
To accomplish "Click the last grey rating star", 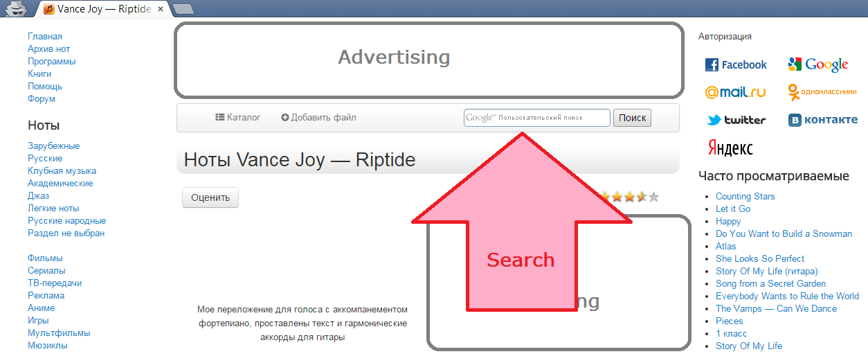I will point(653,197).
